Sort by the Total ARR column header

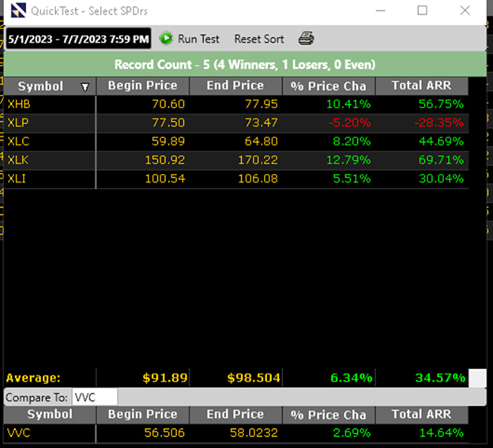421,86
